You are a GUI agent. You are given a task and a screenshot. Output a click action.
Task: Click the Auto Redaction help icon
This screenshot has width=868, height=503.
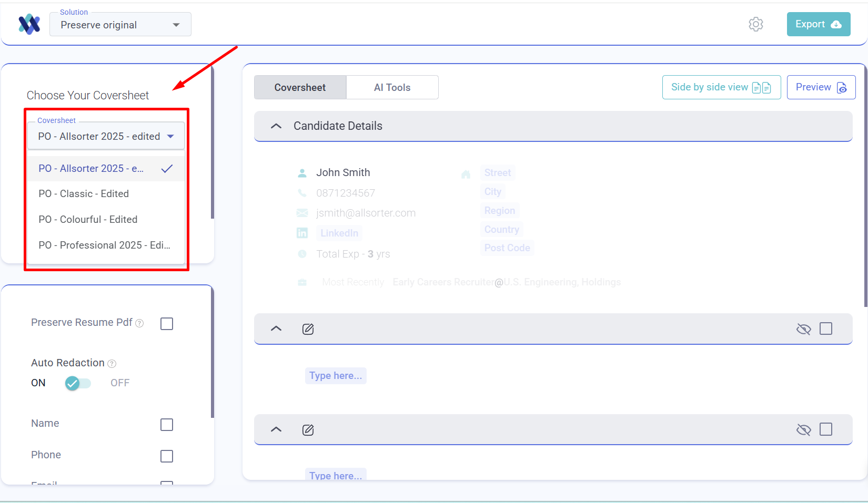point(112,363)
